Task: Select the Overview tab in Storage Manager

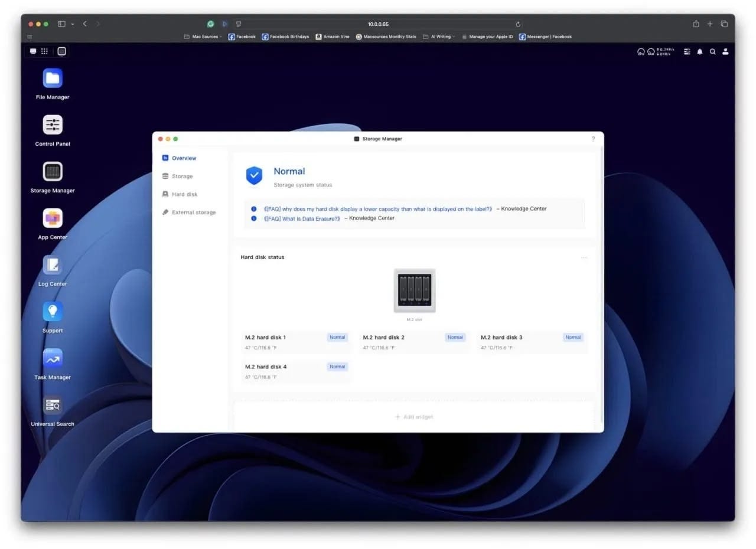Action: (180, 158)
